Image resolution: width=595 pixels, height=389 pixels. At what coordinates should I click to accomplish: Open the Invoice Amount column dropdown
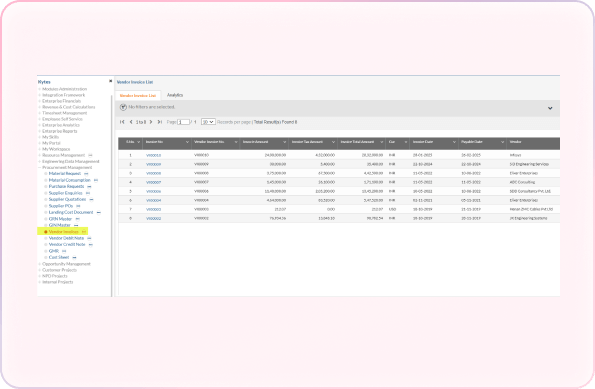[285, 142]
